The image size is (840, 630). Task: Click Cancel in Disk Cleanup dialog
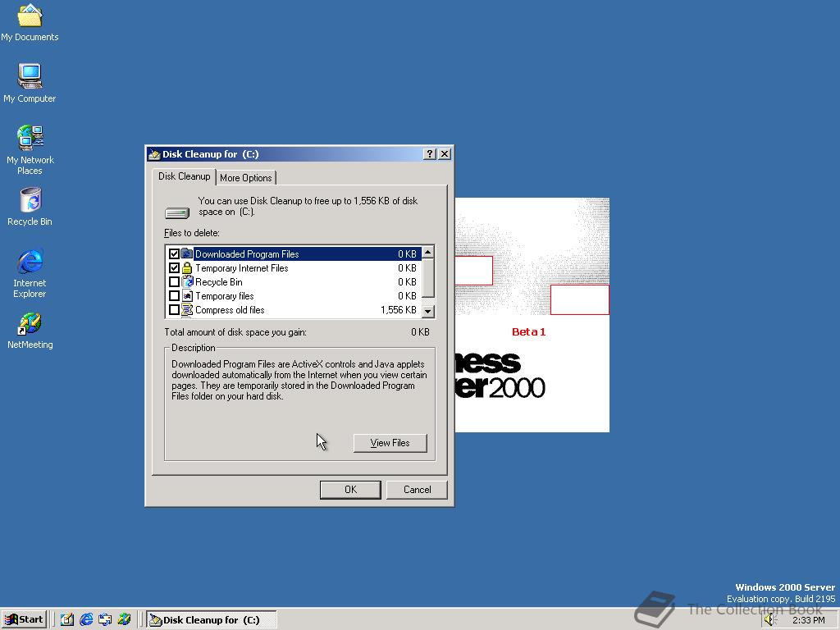[x=417, y=490]
